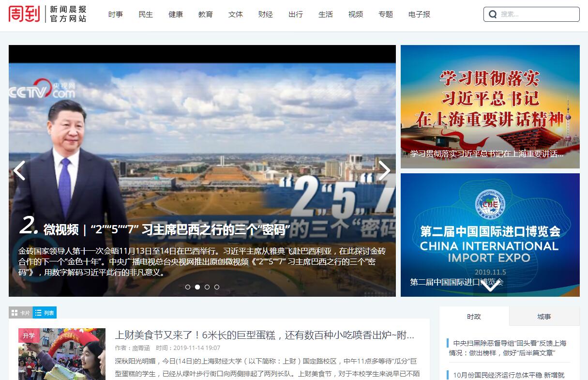Open the 出行 menu
Image resolution: width=588 pixels, height=380 pixels.
[x=296, y=15]
